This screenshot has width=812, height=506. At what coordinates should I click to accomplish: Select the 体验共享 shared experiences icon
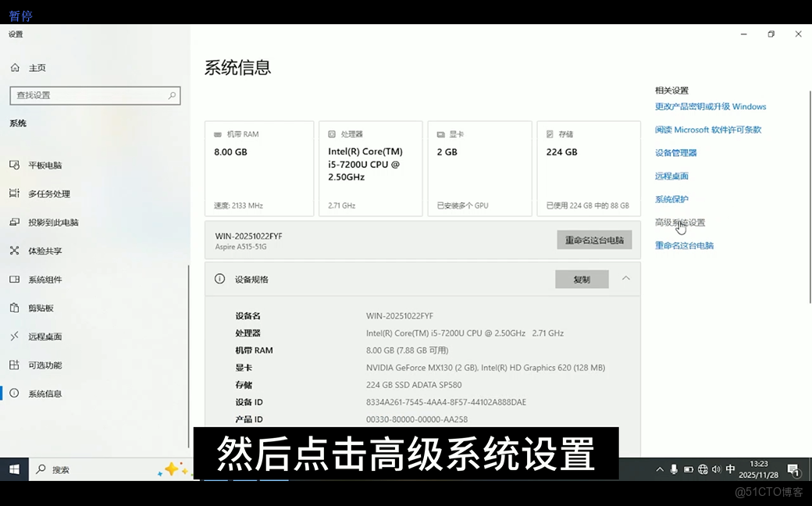pos(13,251)
